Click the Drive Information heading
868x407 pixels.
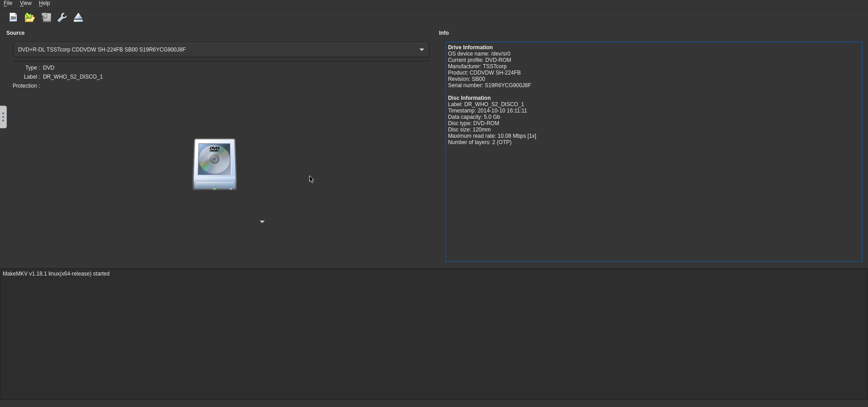(470, 47)
